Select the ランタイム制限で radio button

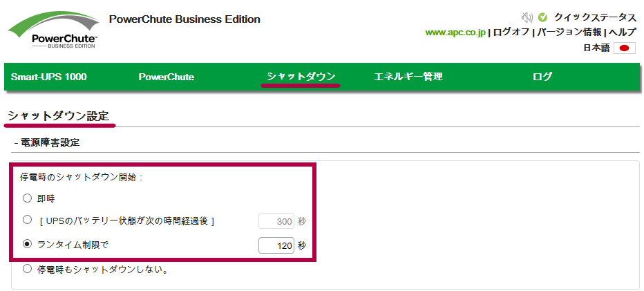[27, 244]
